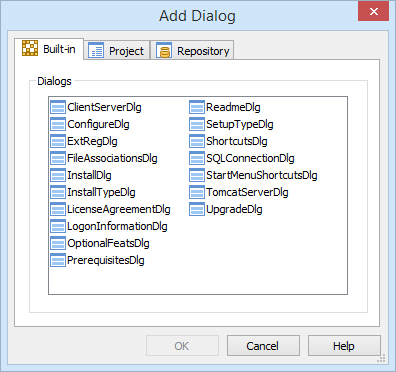Click the UpgradeDlg dialog icon
The height and width of the screenshot is (372, 396).
(x=197, y=209)
